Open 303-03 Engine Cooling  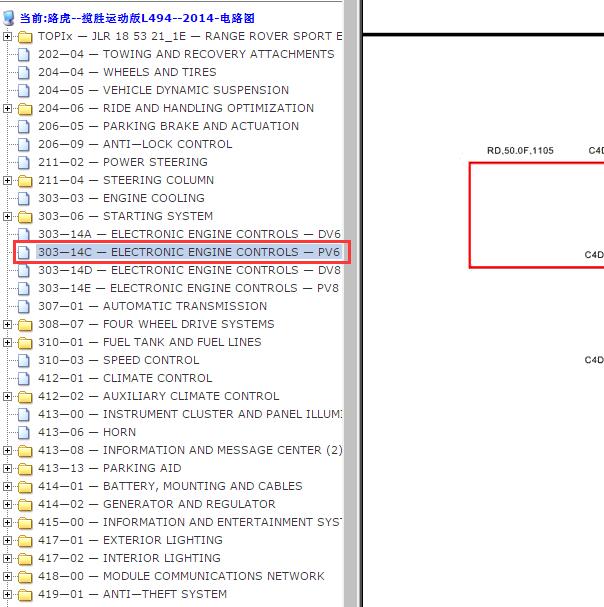click(121, 198)
